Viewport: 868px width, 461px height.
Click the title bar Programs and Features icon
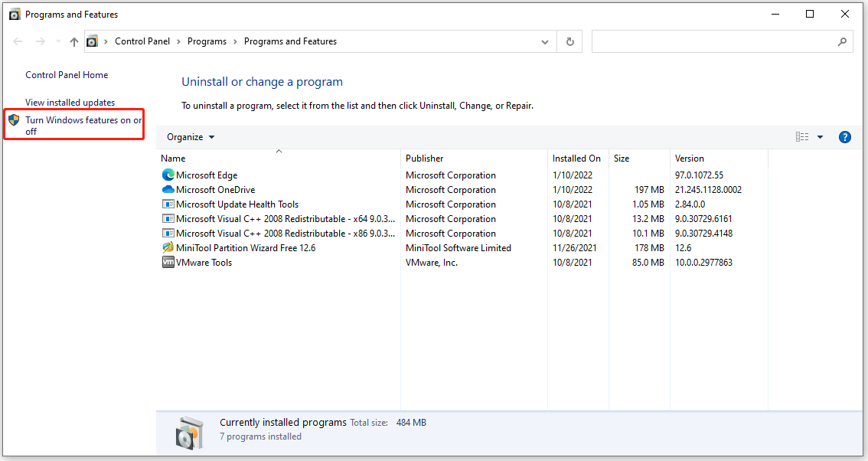15,15
